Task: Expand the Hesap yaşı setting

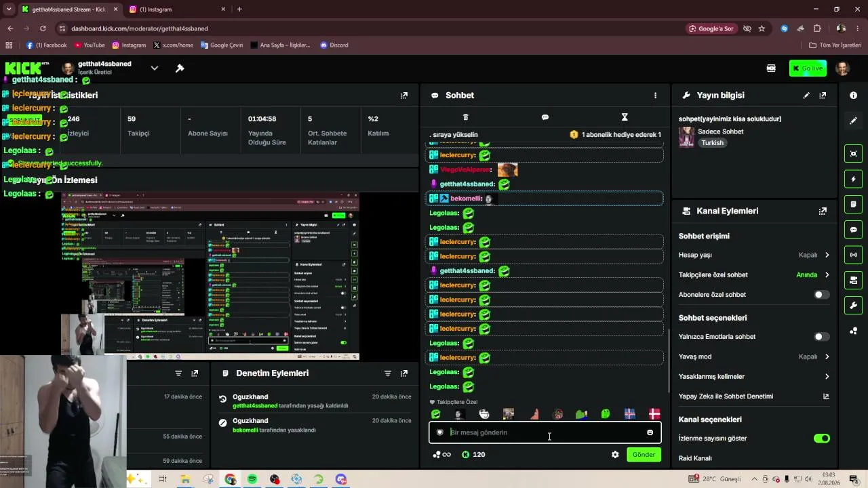Action: click(827, 256)
